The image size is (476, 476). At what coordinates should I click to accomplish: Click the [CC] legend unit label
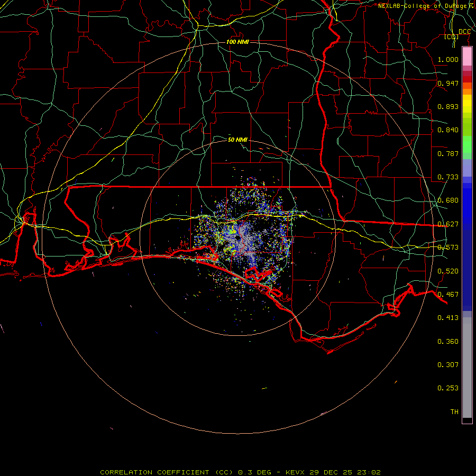point(452,36)
